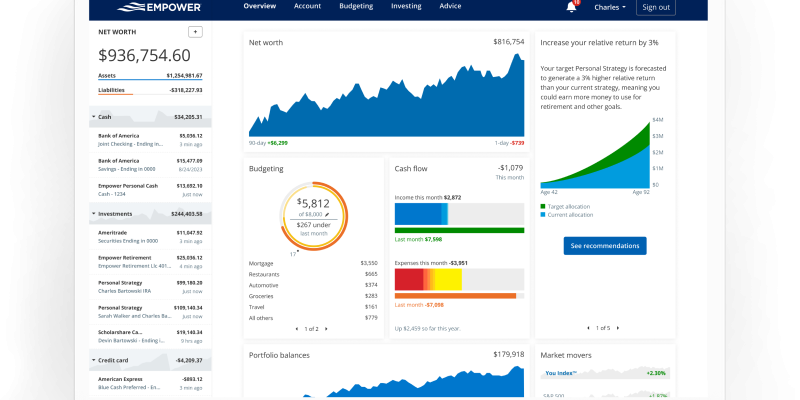The height and width of the screenshot is (400, 800).
Task: Go to previous page in Budgeting card
Action: 297,329
